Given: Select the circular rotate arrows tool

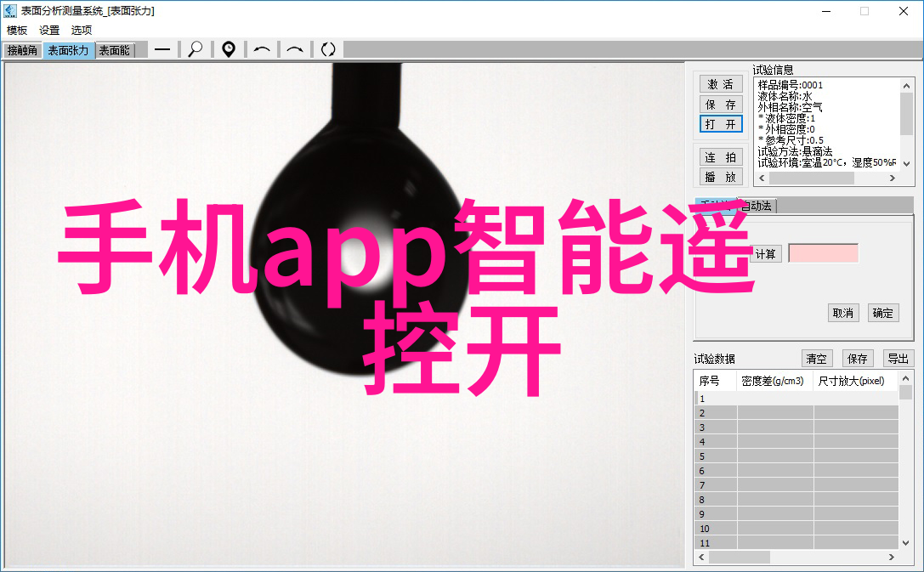Looking at the screenshot, I should pos(327,50).
